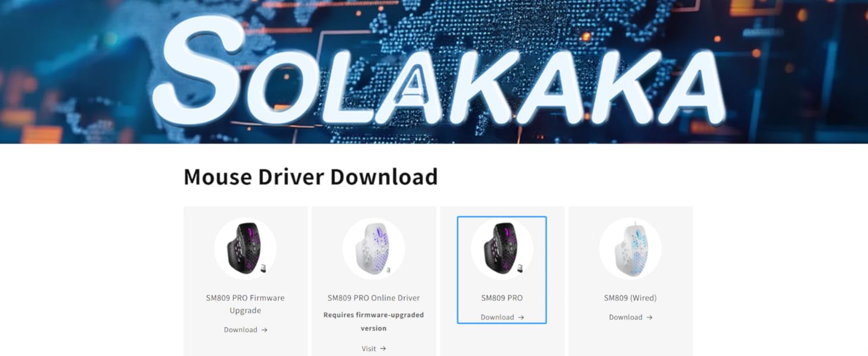Screen dimensions: 868x356
Task: Select the black mouse image in highlighted SM809 PRO card
Action: pyautogui.click(x=502, y=249)
